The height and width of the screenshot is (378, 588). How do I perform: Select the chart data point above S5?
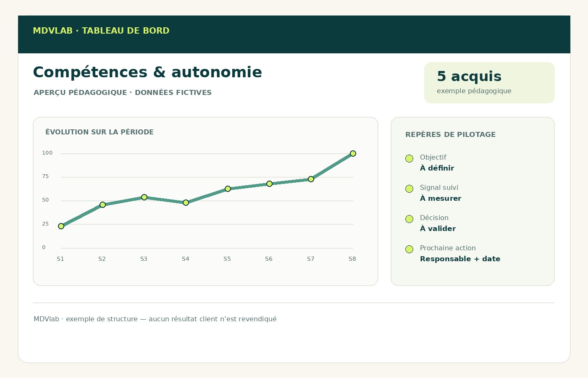[x=228, y=189]
